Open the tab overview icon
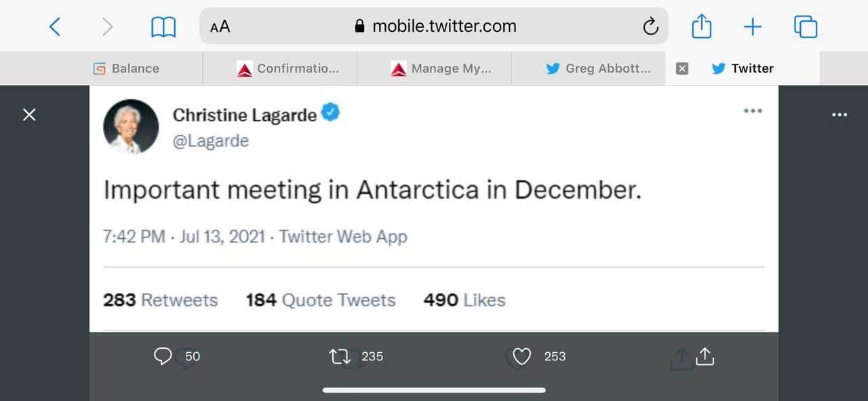Screen dimensions: 868x401 pyautogui.click(x=804, y=26)
